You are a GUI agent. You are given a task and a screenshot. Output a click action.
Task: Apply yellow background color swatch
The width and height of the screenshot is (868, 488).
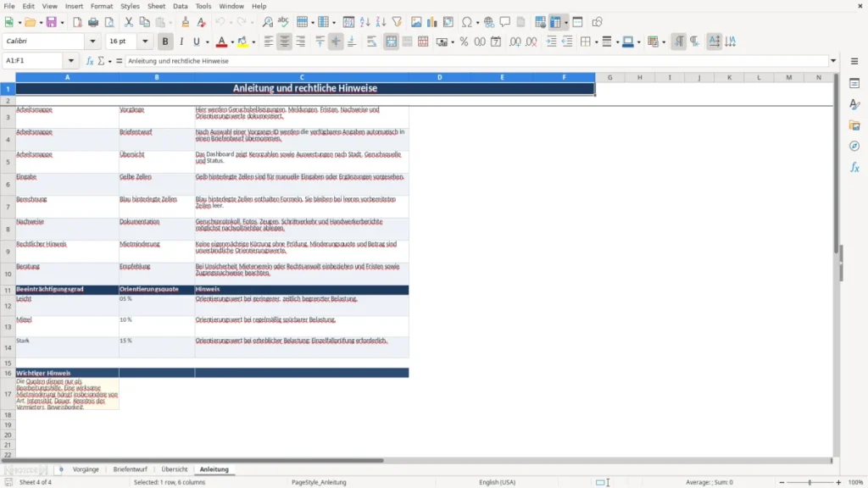242,42
